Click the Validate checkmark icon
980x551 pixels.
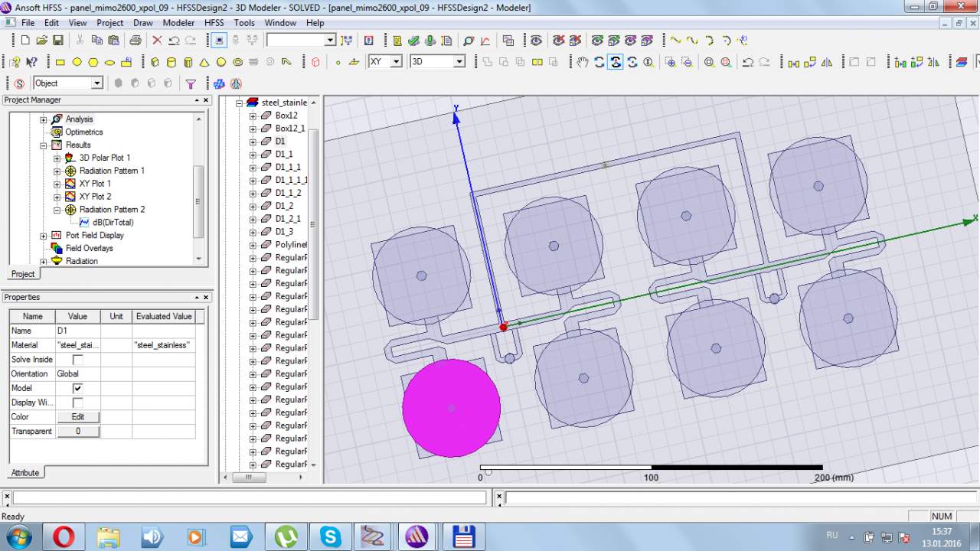[413, 41]
